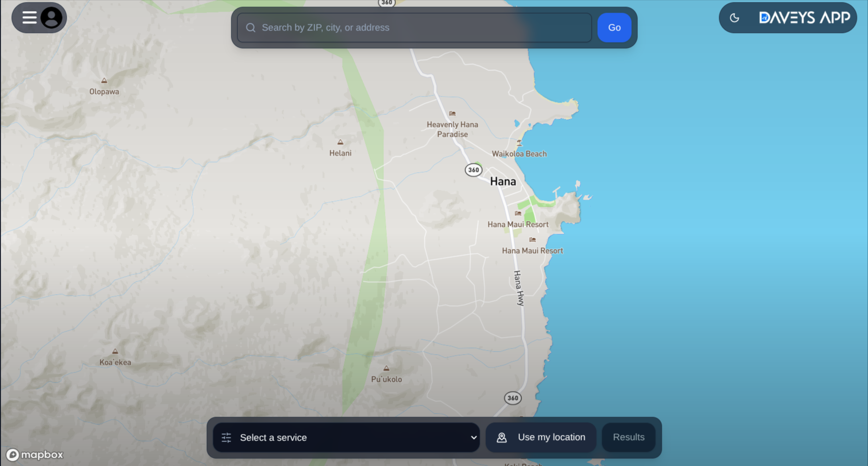Click the service filter sliders icon
Screen dimensions: 868x466
click(227, 438)
